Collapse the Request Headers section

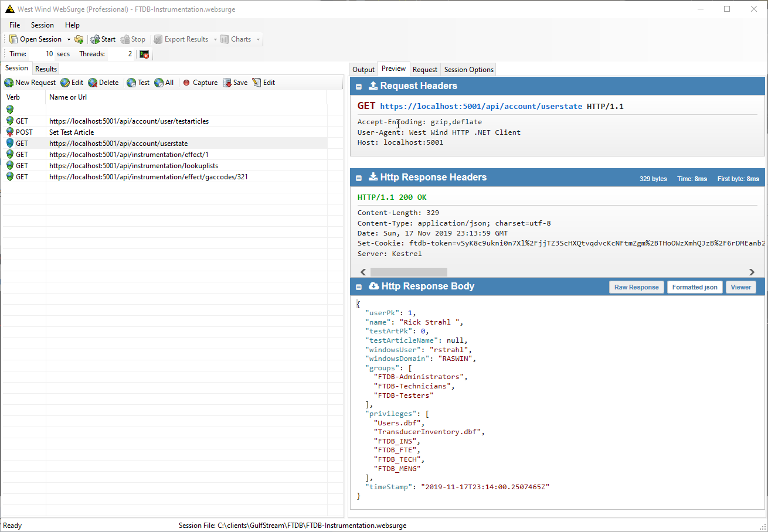pos(359,87)
